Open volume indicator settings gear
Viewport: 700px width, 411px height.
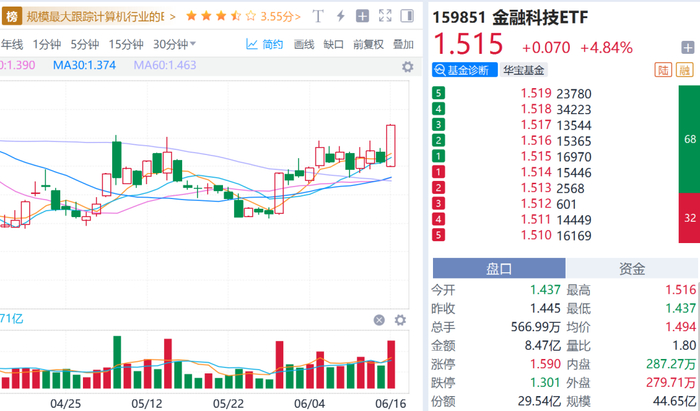click(x=401, y=320)
